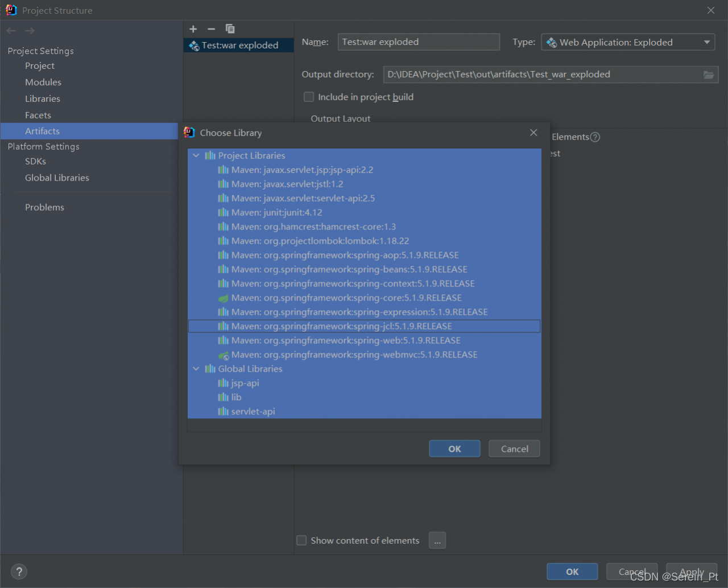
Task: Select Test:war exploded in artifact list
Action: click(x=238, y=46)
